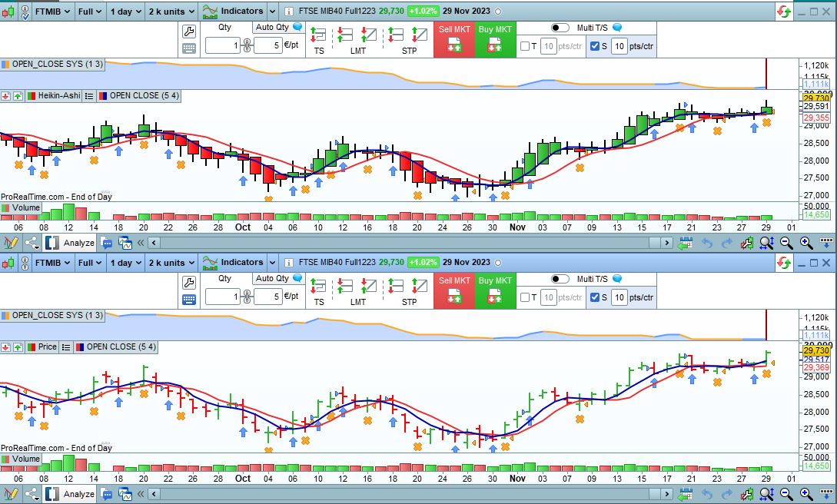This screenshot has height=504, width=837.
Task: Click scrollbar right arrow in top chart
Action: pos(666,244)
